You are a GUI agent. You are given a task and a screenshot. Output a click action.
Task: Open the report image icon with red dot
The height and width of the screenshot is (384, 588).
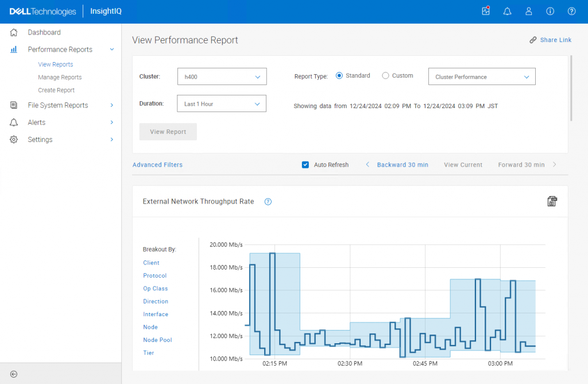click(x=486, y=11)
